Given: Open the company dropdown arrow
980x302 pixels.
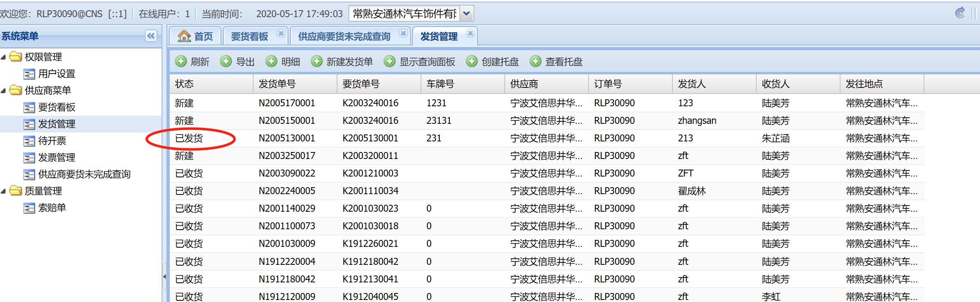Looking at the screenshot, I should 466,13.
